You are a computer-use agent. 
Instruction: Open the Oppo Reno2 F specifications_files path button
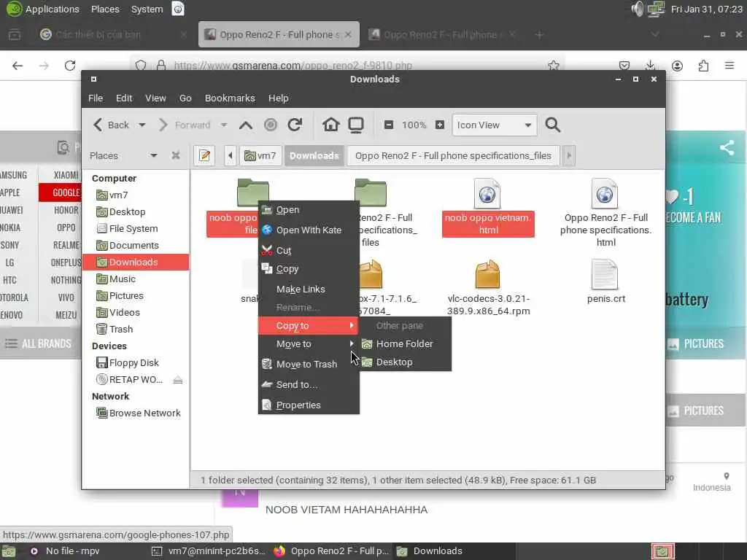[x=453, y=156]
